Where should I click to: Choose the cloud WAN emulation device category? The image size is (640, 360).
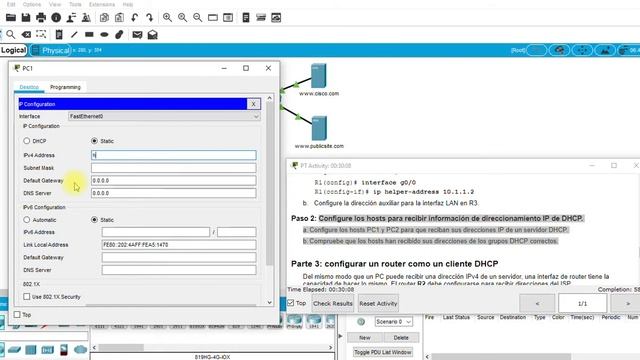[80, 349]
